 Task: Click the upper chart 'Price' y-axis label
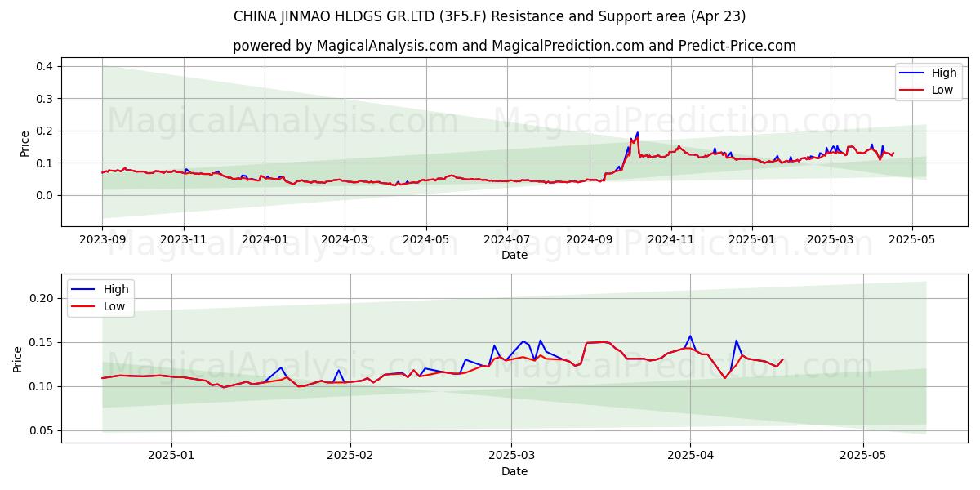coord(24,144)
